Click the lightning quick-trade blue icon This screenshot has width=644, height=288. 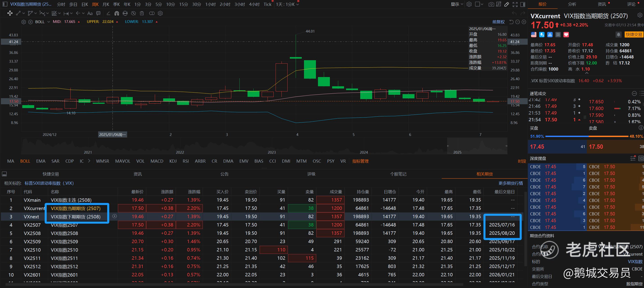(x=542, y=35)
